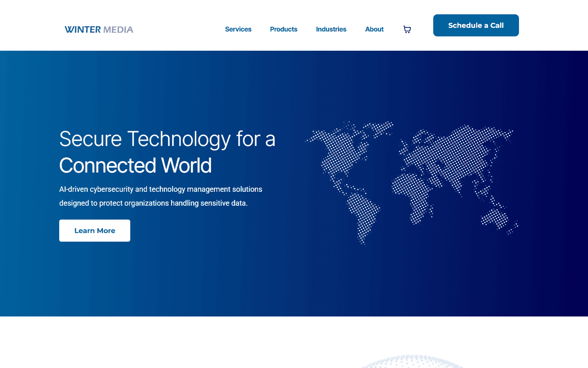
Task: Open the shopping cart icon
Action: point(407,29)
